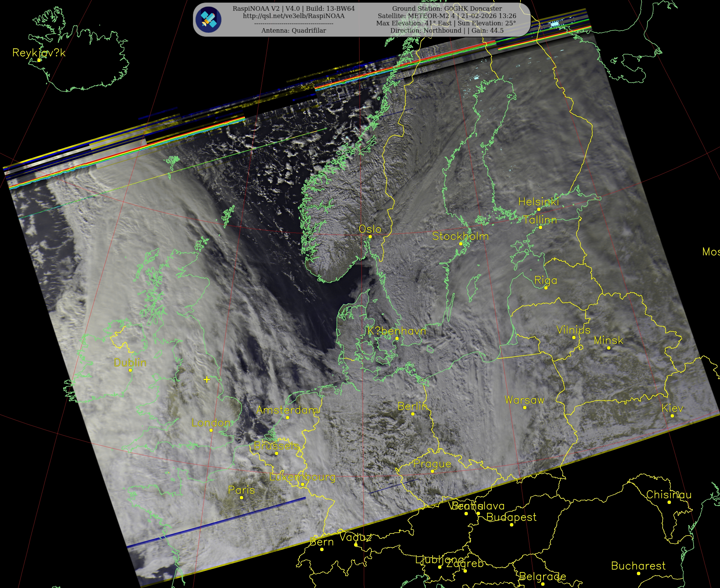Click the yellow ground station cross marker
The width and height of the screenshot is (720, 588).
pos(207,379)
